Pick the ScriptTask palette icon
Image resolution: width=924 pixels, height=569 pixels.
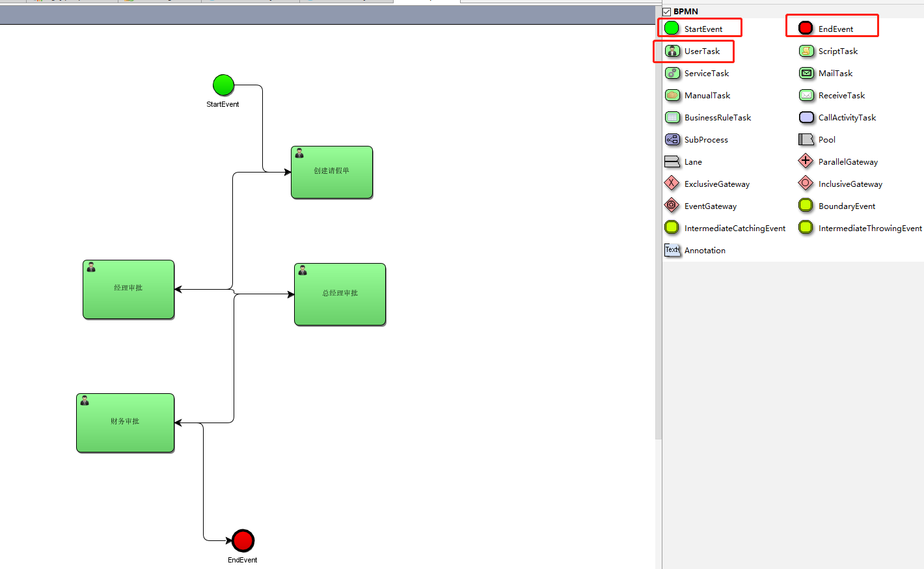tap(806, 51)
